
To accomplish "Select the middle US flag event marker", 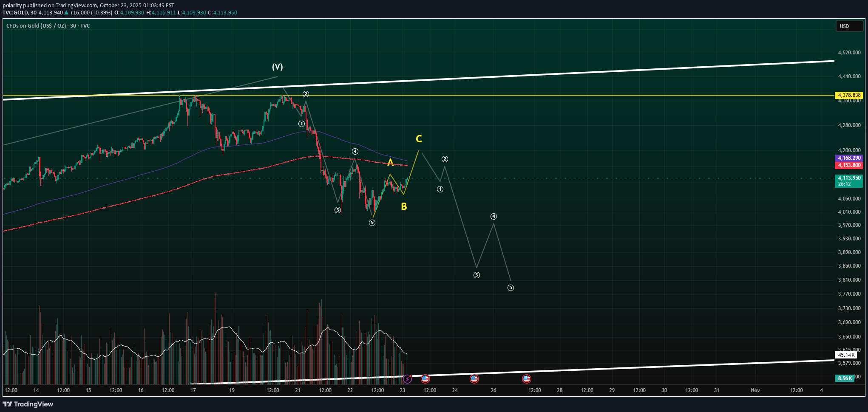I will pyautogui.click(x=474, y=378).
